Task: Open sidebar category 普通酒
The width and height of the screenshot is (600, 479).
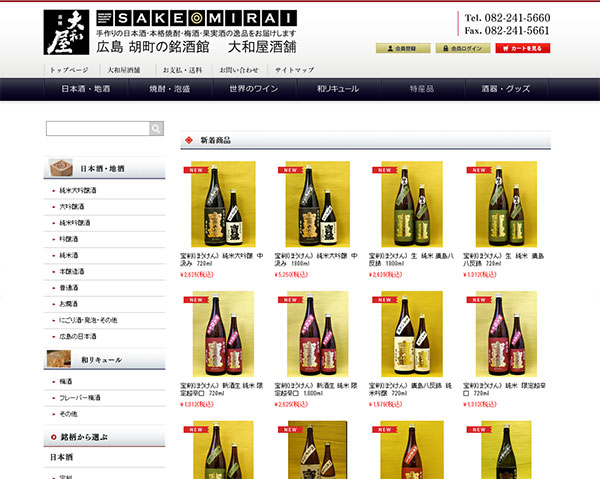Action: (x=68, y=288)
